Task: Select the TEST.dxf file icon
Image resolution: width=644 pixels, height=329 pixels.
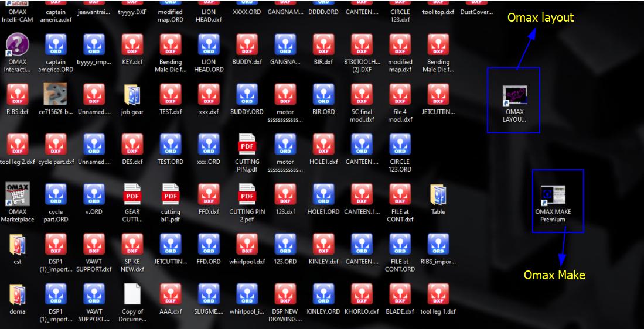Action: (171, 94)
